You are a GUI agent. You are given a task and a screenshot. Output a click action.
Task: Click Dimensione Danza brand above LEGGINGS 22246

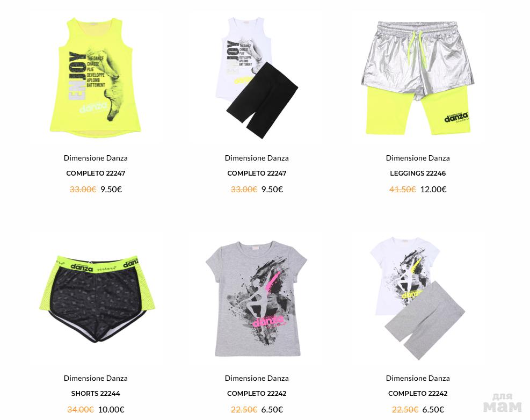pyautogui.click(x=418, y=158)
